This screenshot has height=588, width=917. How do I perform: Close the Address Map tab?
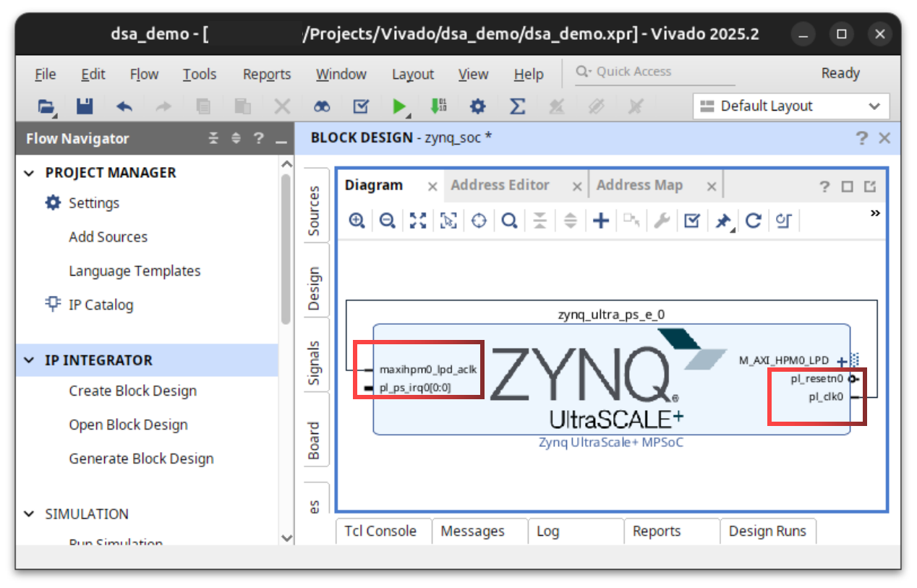point(711,187)
